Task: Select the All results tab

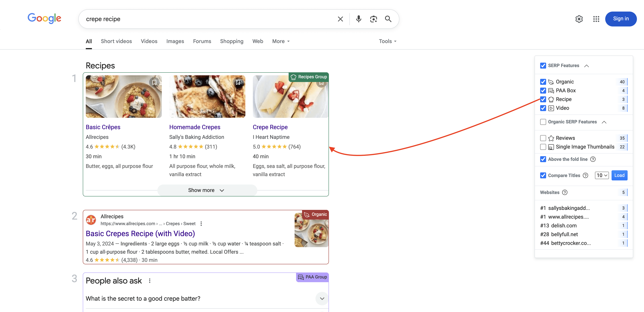Action: [x=89, y=41]
